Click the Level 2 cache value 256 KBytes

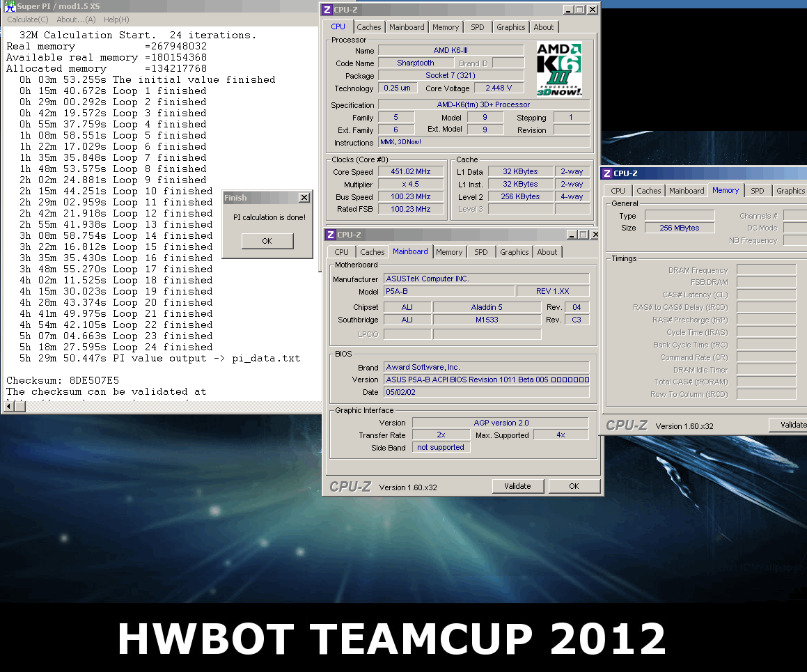pyautogui.click(x=520, y=196)
